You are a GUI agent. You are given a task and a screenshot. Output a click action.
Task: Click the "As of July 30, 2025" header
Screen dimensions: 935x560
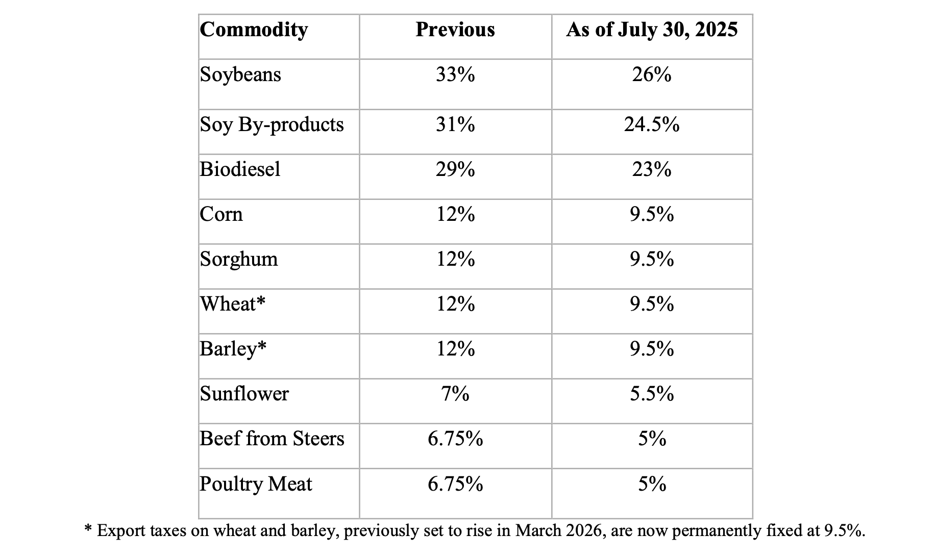pyautogui.click(x=652, y=30)
